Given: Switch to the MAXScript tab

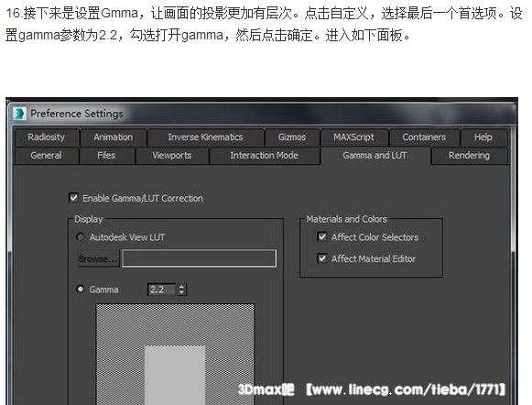Looking at the screenshot, I should click(353, 137).
